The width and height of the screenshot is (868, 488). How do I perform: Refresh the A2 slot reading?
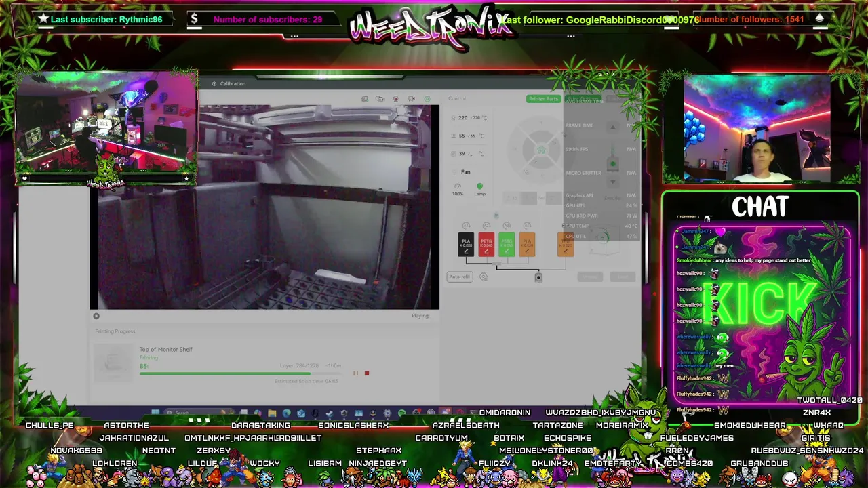coord(486,225)
